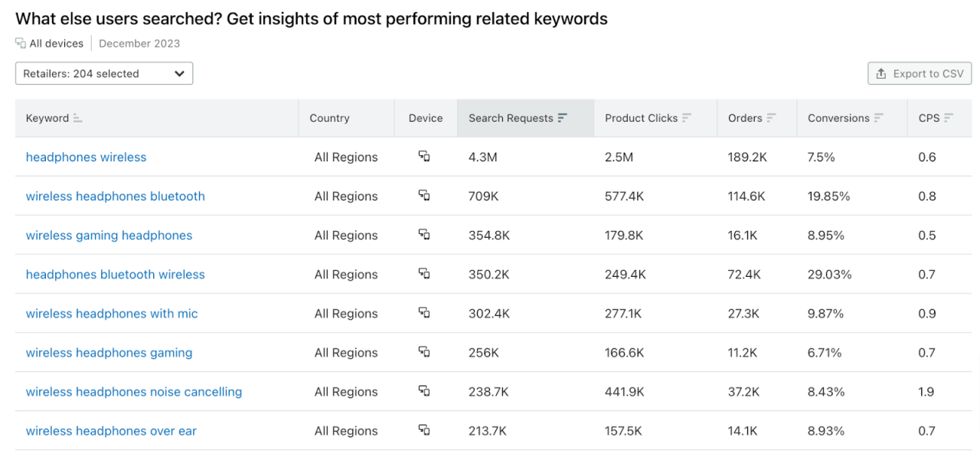The height and width of the screenshot is (456, 980).
Task: Toggle device view for wireless headphones over ear
Action: (425, 431)
